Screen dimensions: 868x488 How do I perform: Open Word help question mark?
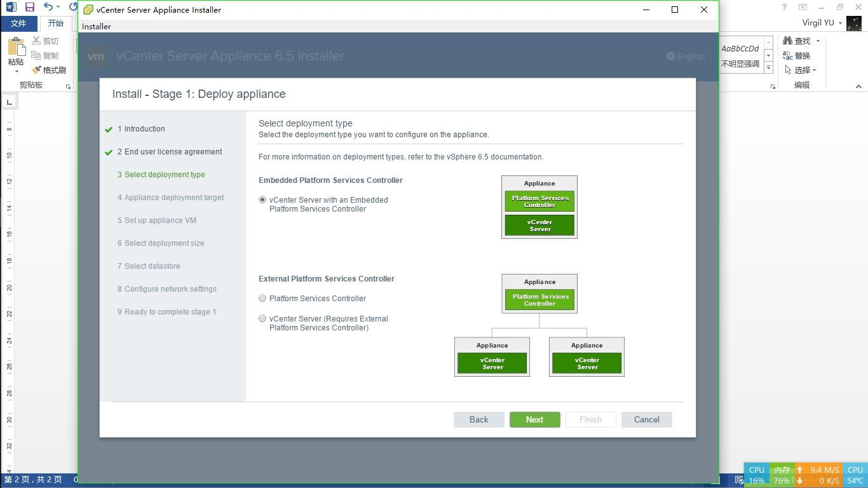pyautogui.click(x=784, y=7)
